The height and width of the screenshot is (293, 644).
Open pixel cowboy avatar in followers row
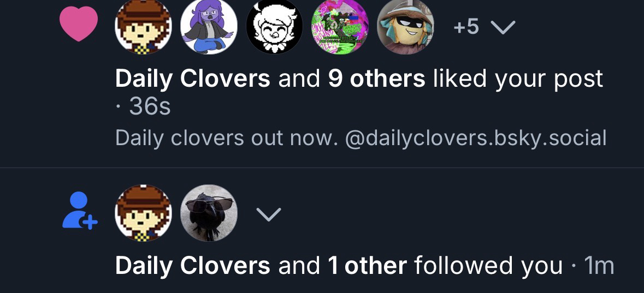coord(143,213)
